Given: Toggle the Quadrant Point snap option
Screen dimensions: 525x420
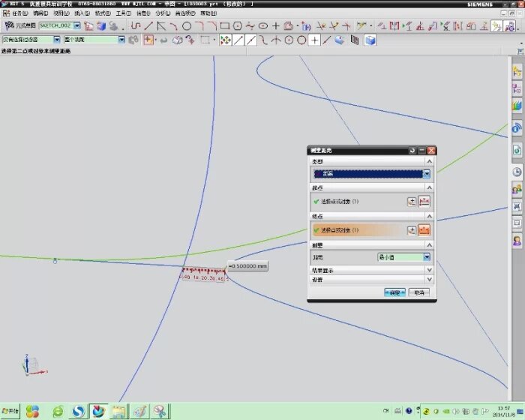Looking at the screenshot, I should 301,40.
